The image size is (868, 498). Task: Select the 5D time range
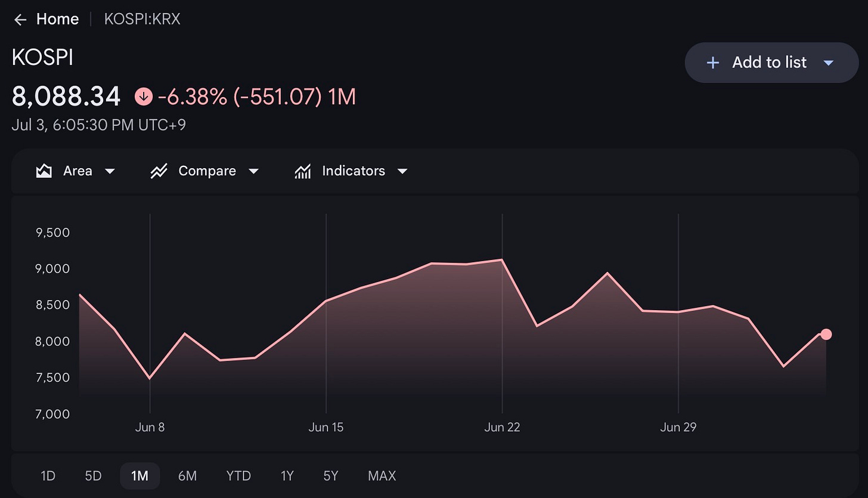pos(93,476)
